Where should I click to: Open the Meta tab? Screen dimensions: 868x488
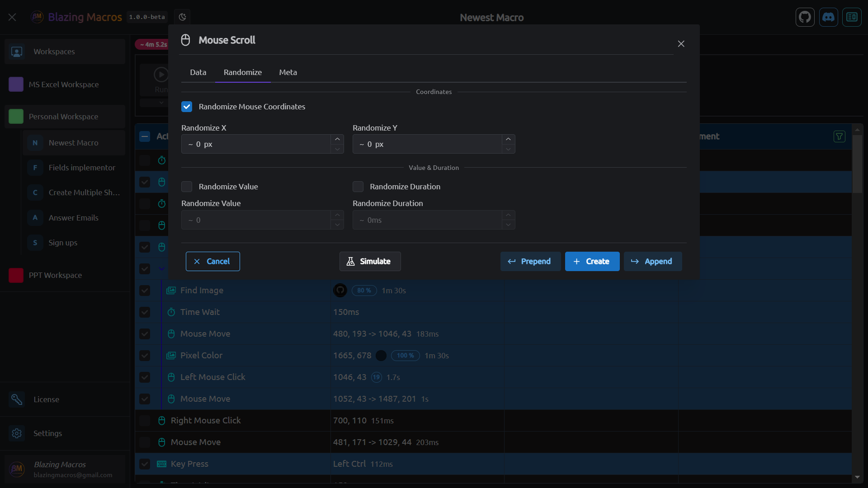tap(288, 72)
